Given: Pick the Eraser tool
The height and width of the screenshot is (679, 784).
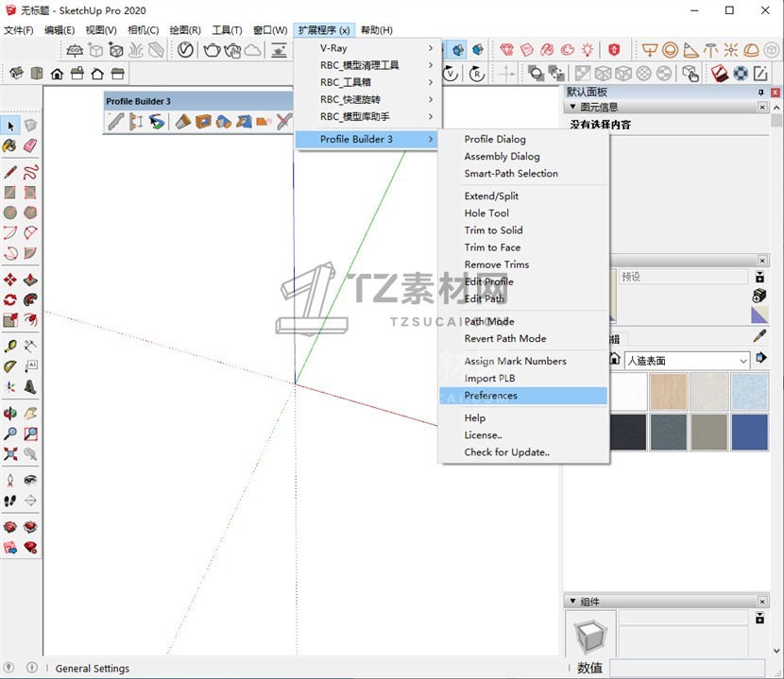Looking at the screenshot, I should click(x=30, y=146).
